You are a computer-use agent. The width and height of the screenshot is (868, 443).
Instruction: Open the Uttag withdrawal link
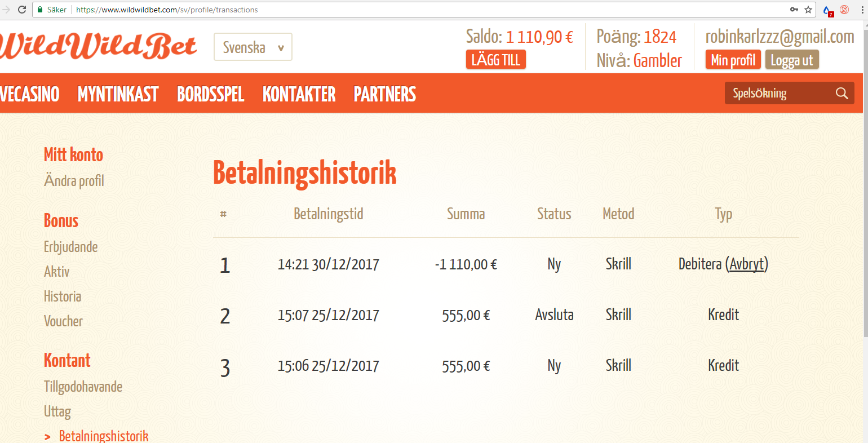[57, 412]
